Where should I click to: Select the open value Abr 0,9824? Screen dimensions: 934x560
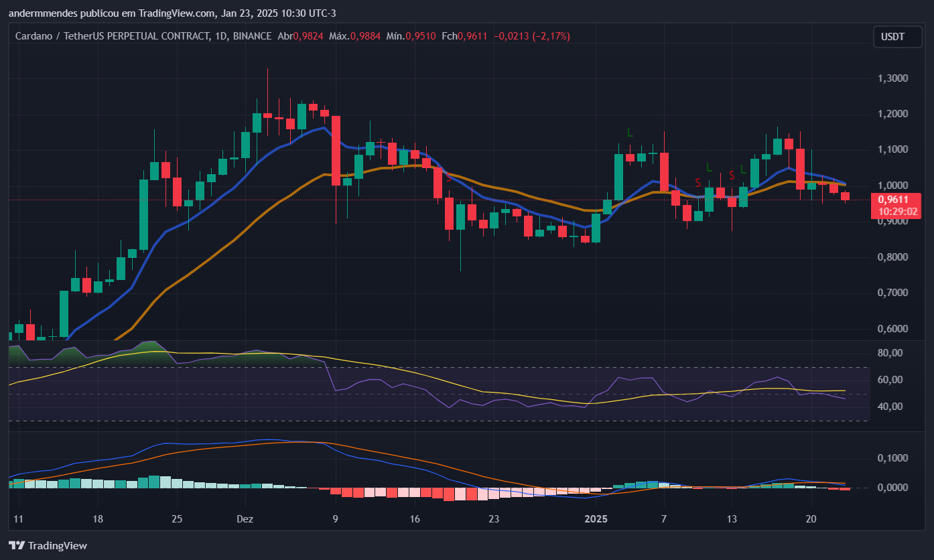coord(300,36)
